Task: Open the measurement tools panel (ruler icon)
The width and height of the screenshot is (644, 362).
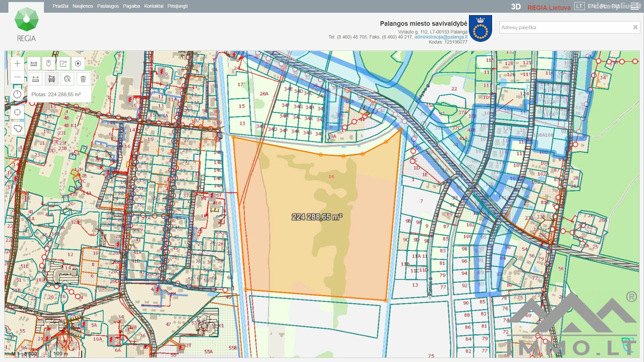Action: tap(34, 64)
